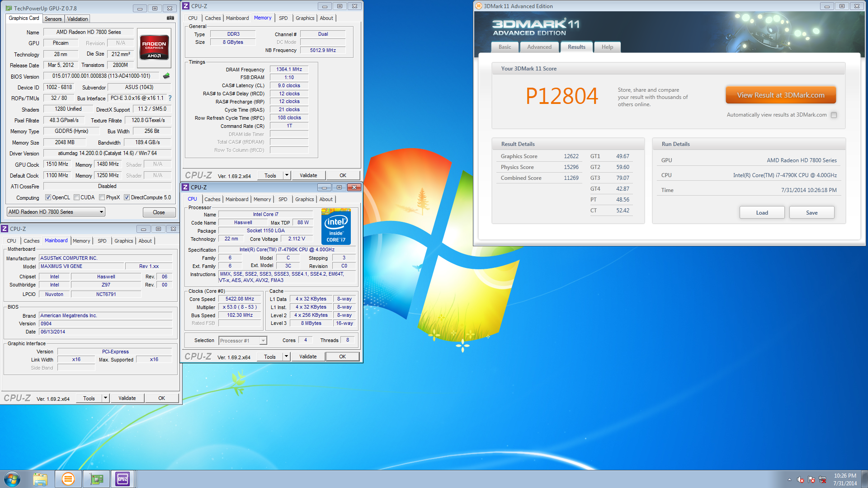
Task: Click the BIOS Version field in GPU-Z
Action: [101, 76]
